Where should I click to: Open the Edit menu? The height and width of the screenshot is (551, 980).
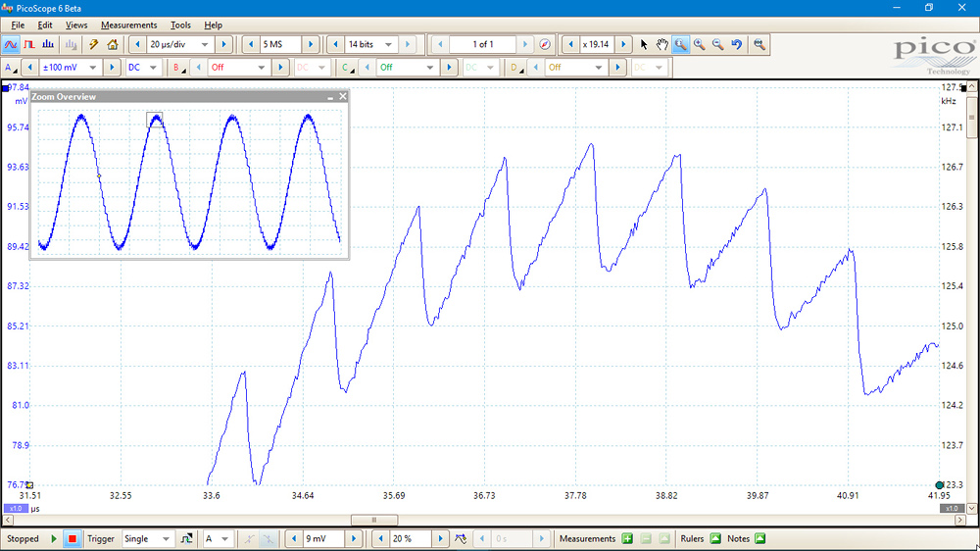pos(45,25)
